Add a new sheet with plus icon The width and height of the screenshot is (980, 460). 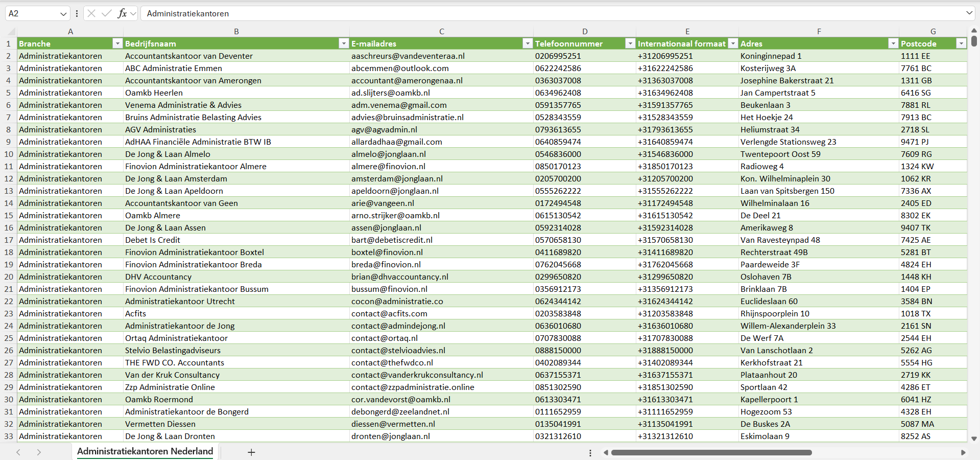coord(251,452)
